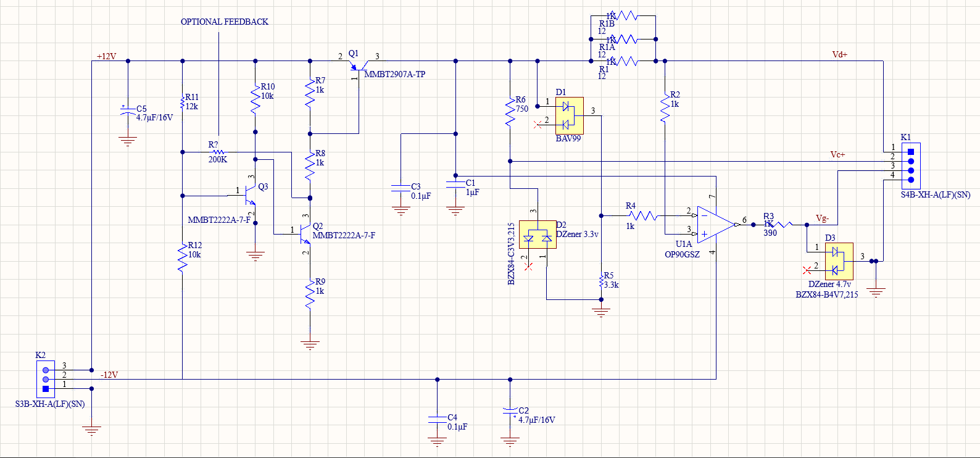The height and width of the screenshot is (458, 980).
Task: Select the R1B resistor in the parallel bank
Action: pos(623,15)
